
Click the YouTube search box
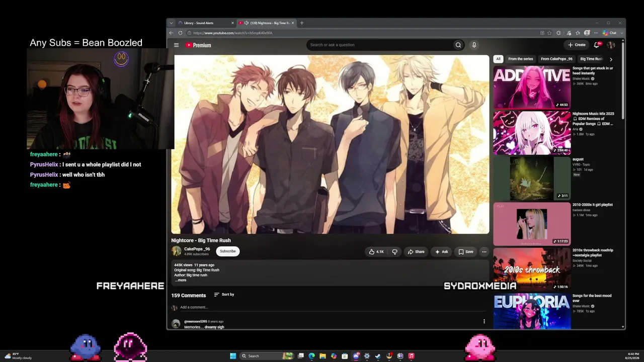tap(380, 45)
